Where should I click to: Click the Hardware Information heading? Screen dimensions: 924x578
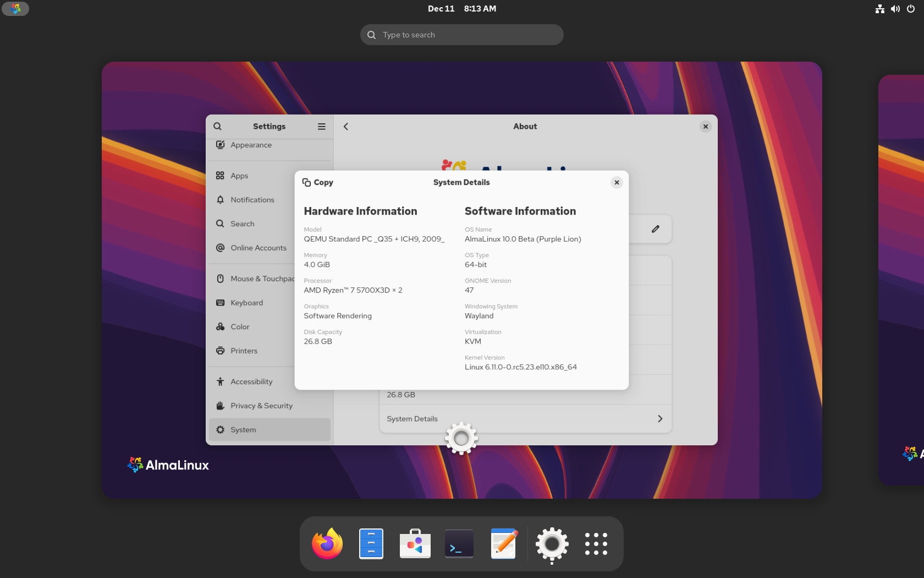tap(360, 211)
